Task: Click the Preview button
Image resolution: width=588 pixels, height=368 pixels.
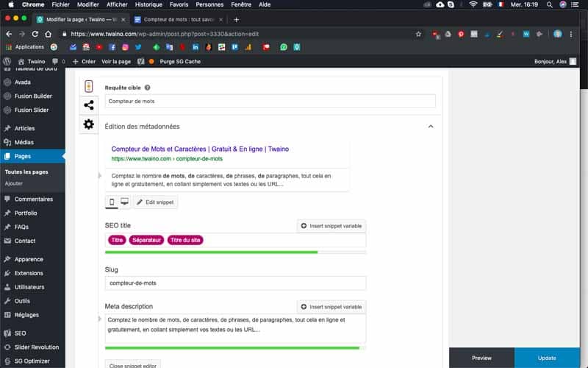Action: pyautogui.click(x=482, y=358)
